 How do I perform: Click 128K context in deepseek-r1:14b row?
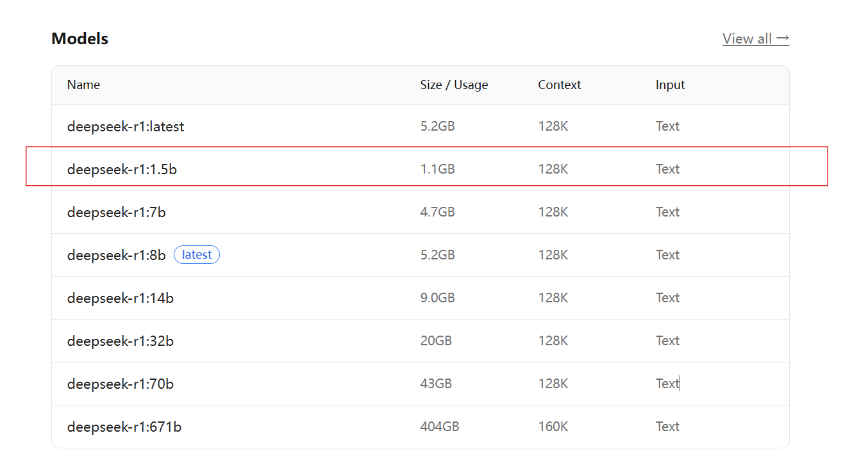click(553, 298)
